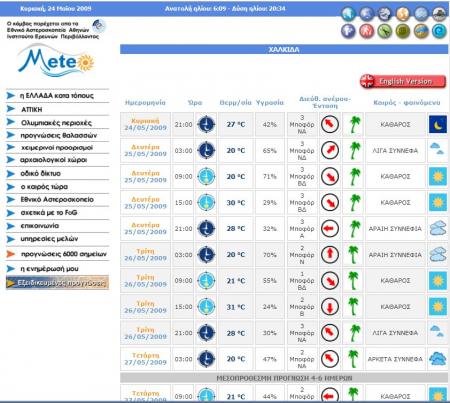The width and height of the screenshot is (450, 403).
Task: Open αρχαιολογικοί χώροι menu item
Action: [x=53, y=160]
